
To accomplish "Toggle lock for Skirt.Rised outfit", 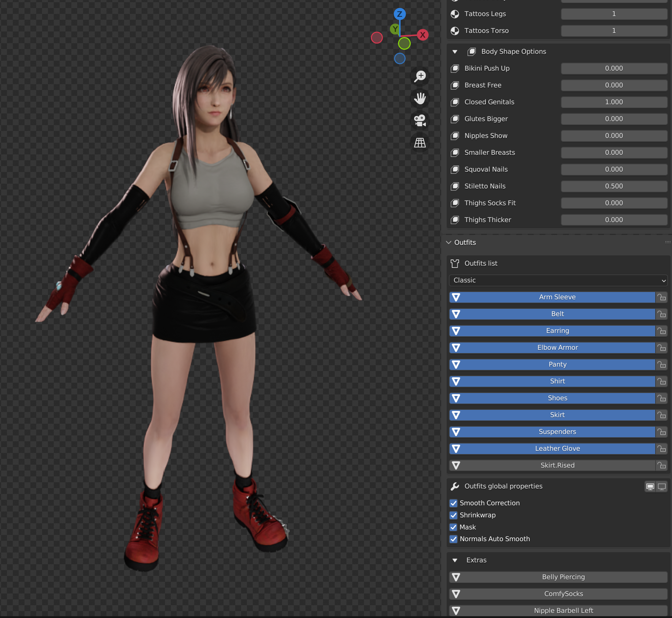I will (661, 465).
